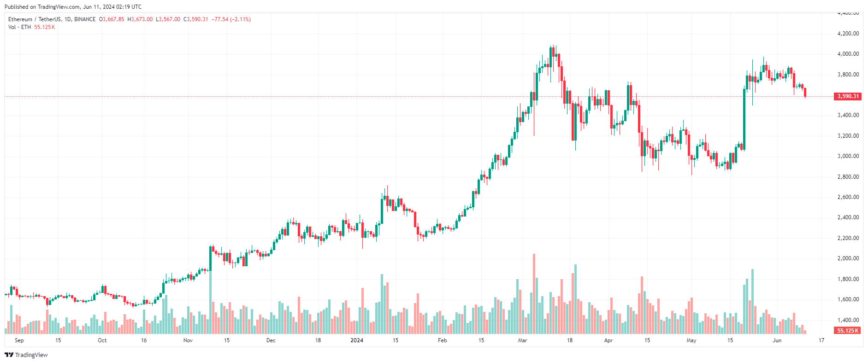This screenshot has width=868, height=363.
Task: Select the 55.125K volume label on axis
Action: tap(848, 331)
